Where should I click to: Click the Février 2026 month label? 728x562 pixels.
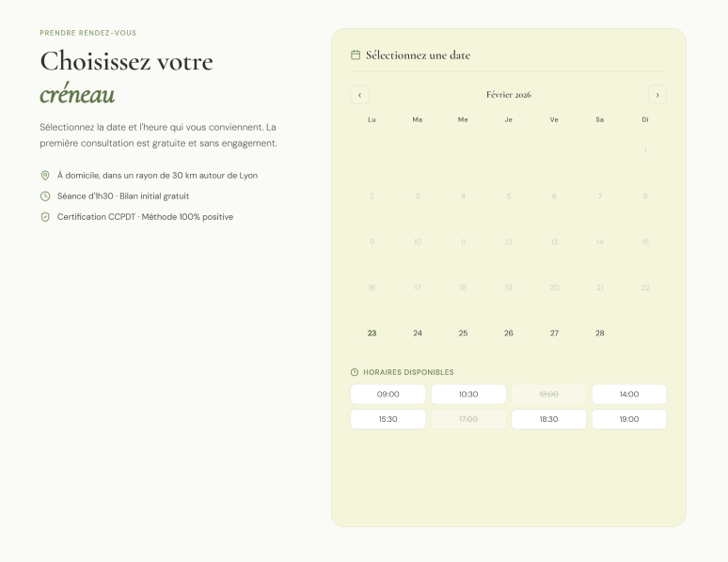pos(509,95)
